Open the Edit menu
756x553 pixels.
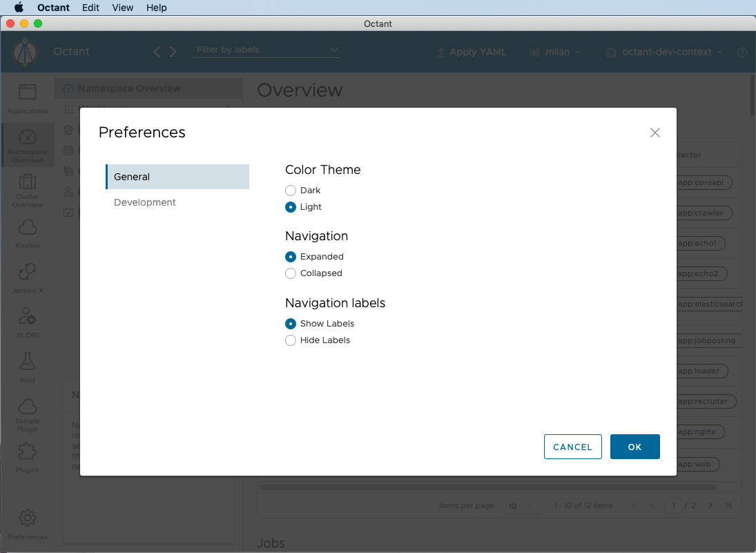click(x=90, y=8)
